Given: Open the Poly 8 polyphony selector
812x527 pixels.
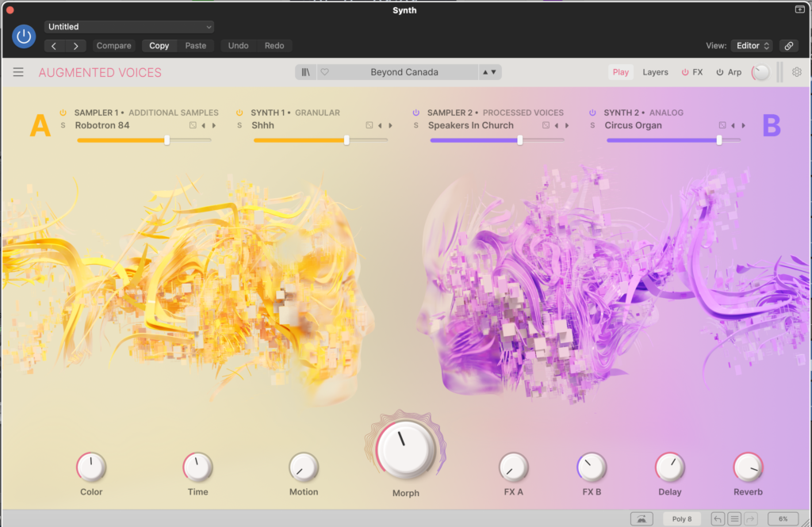Looking at the screenshot, I should point(681,519).
